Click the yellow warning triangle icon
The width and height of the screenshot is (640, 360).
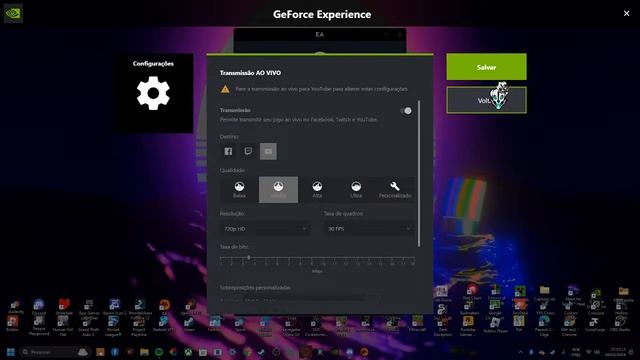(x=225, y=89)
